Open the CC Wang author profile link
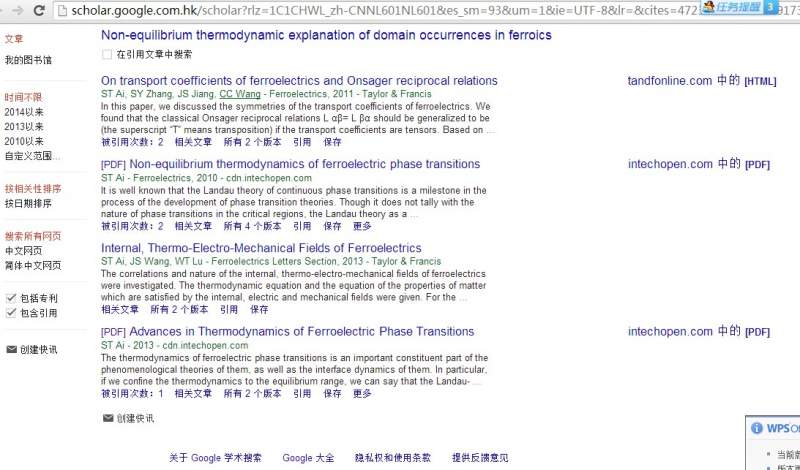 (x=240, y=94)
